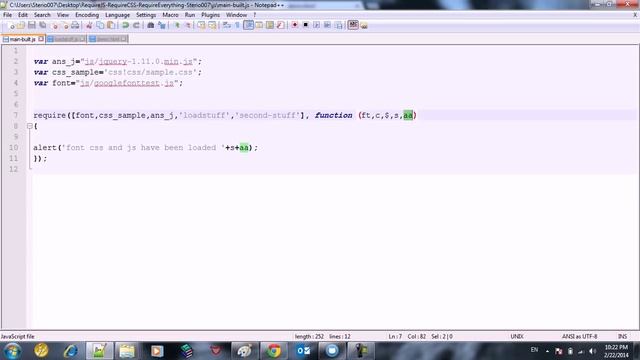Toggle synchronize vertical scrolling
Screen dimensions: 640x360
(202, 25)
